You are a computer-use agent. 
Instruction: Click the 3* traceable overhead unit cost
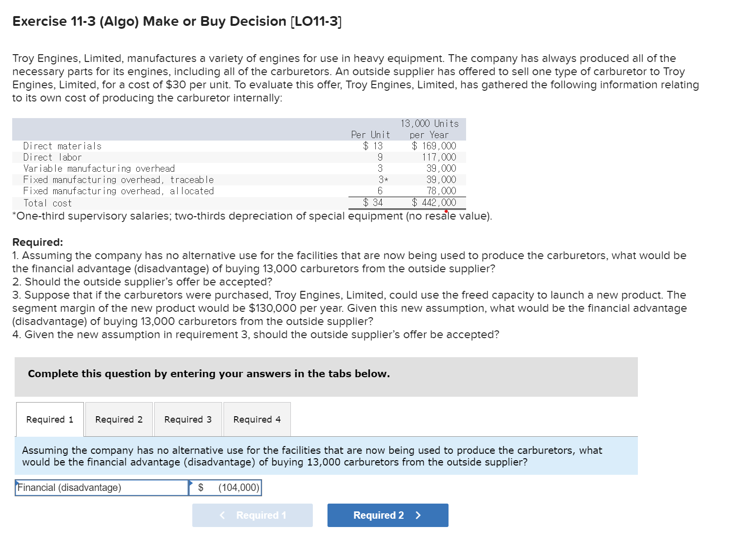(x=384, y=180)
